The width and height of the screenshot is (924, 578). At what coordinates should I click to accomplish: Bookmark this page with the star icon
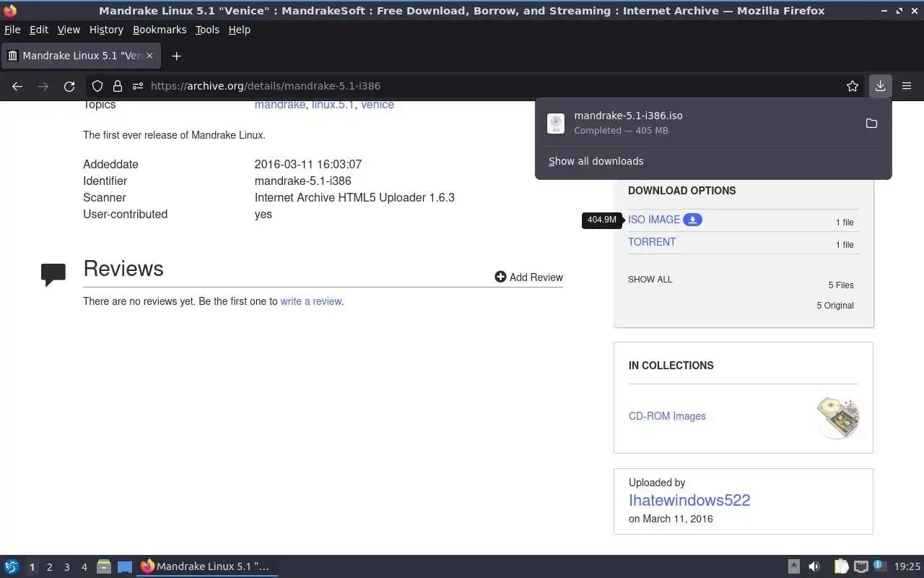pyautogui.click(x=853, y=86)
